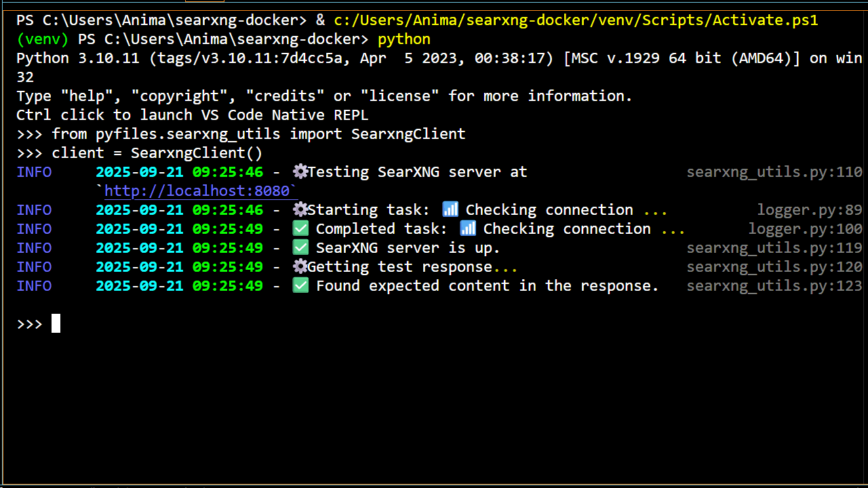The image size is (868, 488).
Task: Select the searxng_utils.py:110 reference
Action: [x=774, y=171]
